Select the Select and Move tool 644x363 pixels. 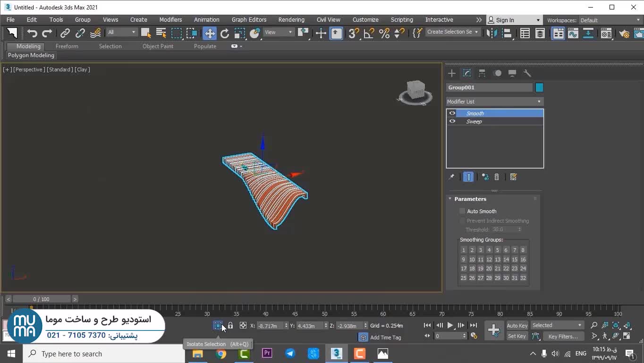pyautogui.click(x=209, y=33)
